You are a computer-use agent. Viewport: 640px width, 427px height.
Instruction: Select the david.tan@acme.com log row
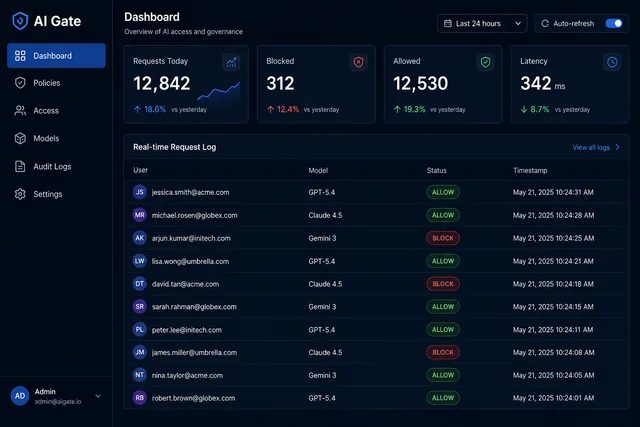[376, 284]
